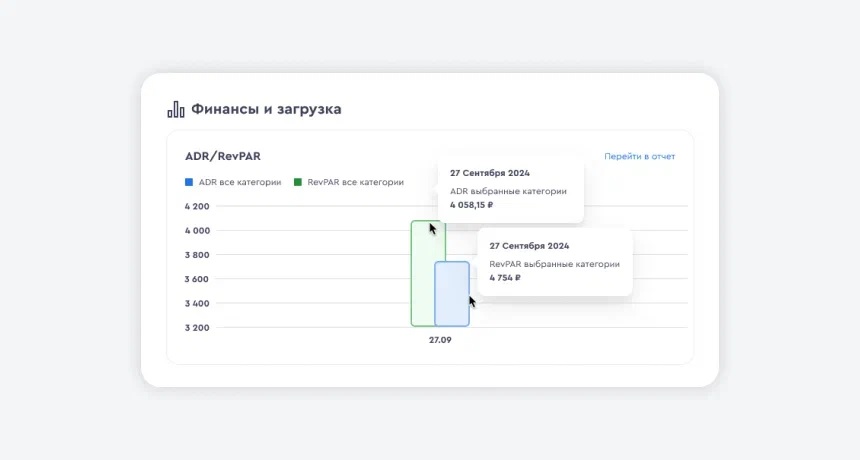The height and width of the screenshot is (460, 860).
Task: Click the bar chart icon beside Финансы и загрузка
Action: coord(176,109)
